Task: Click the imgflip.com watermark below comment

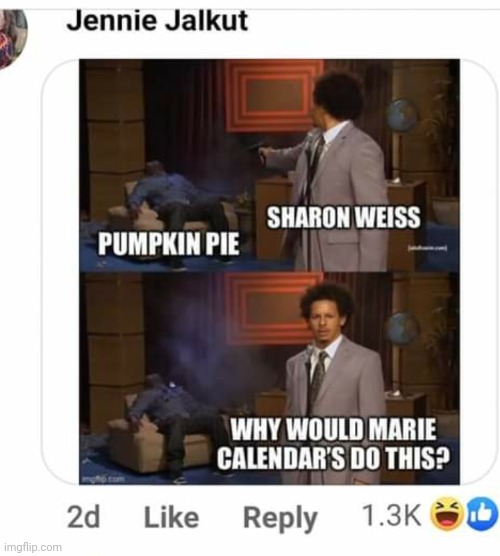Action: pos(31,547)
